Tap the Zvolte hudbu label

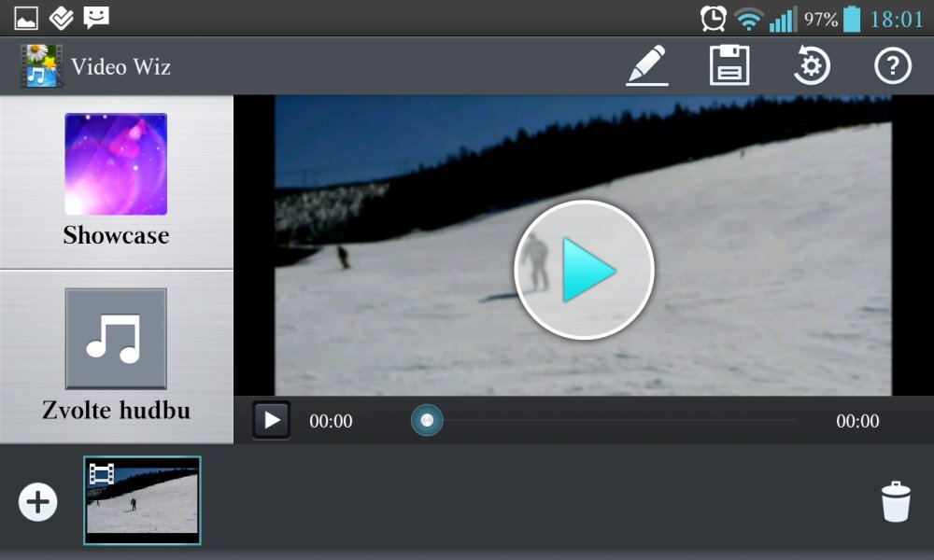[116, 410]
